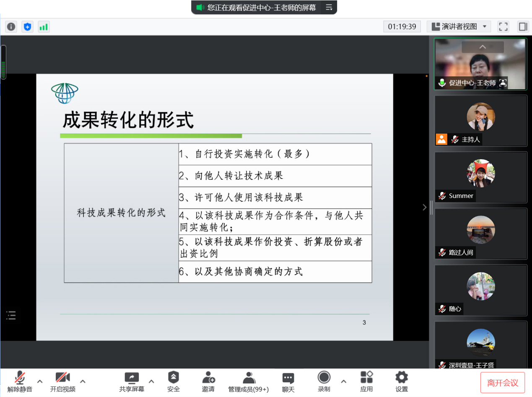The image size is (532, 397).
Task: Expand audio options arrow beside 解除静音
Action: click(40, 381)
